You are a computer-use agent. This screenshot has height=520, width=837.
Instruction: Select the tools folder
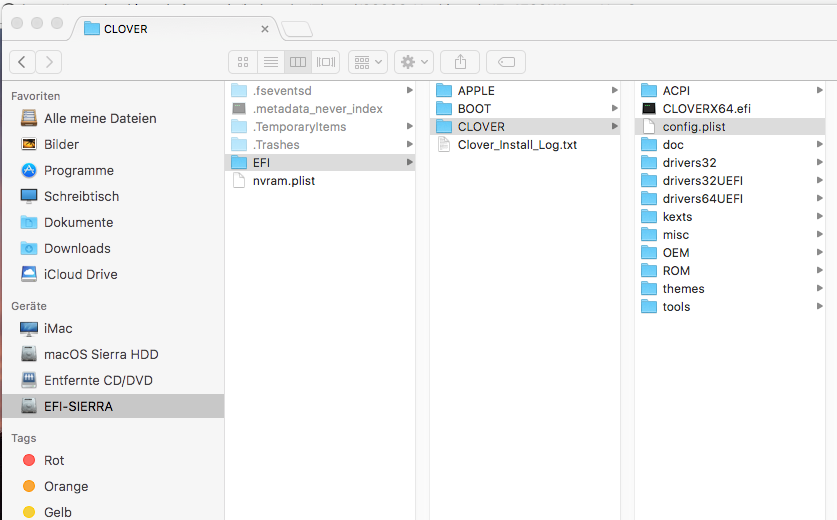(x=730, y=306)
